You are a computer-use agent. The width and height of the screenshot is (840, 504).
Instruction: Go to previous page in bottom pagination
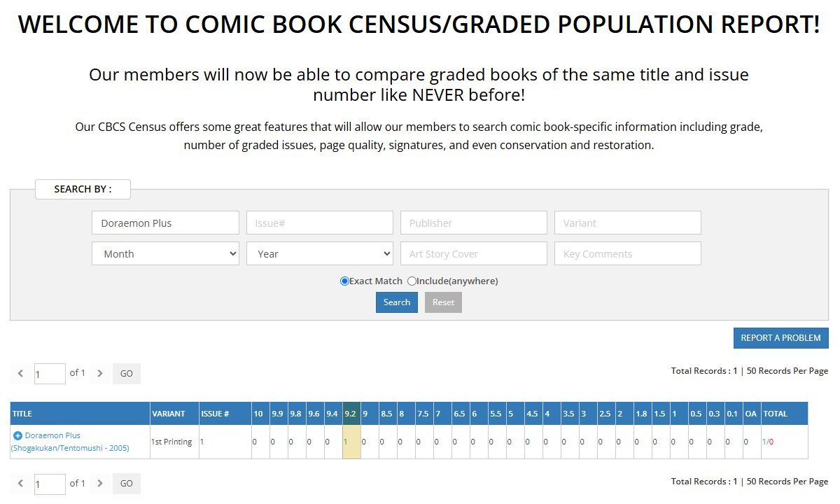[21, 484]
